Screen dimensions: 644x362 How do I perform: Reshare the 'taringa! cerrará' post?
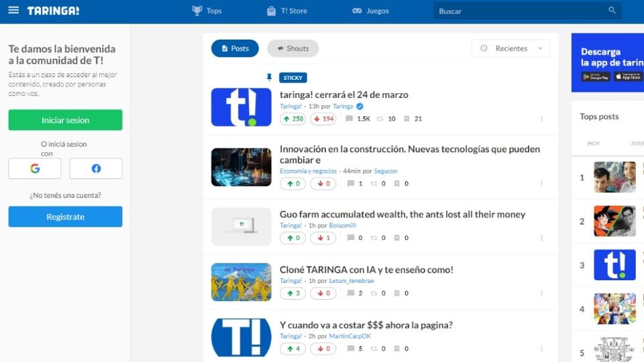coord(386,119)
